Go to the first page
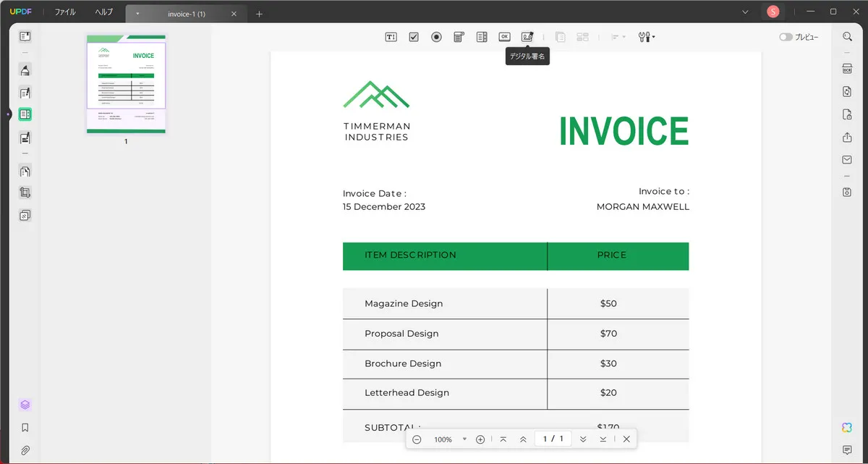Viewport: 868px width, 464px height. point(503,439)
